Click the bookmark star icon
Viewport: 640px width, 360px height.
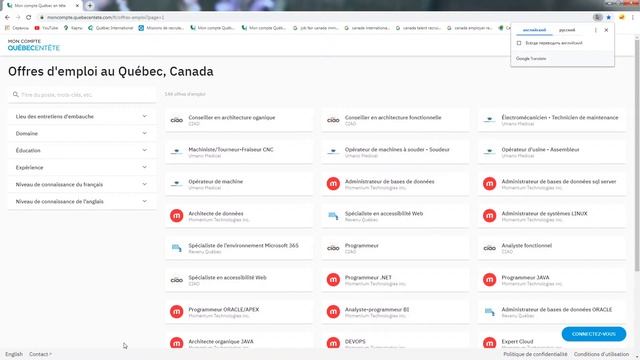coord(609,17)
